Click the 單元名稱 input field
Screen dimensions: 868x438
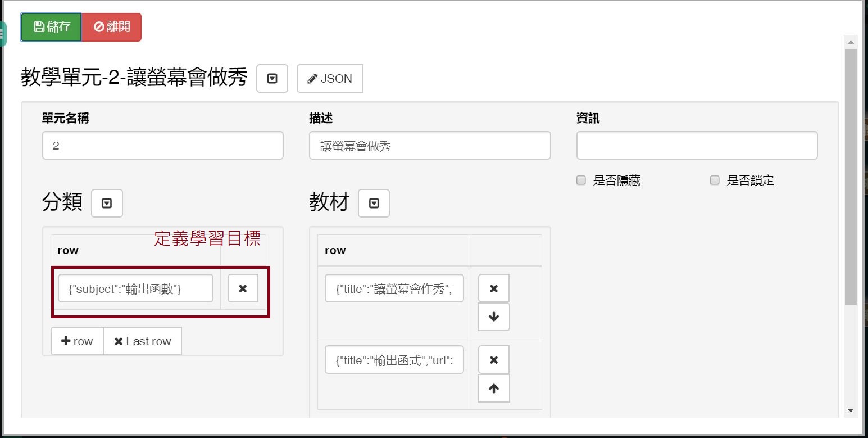tap(162, 146)
